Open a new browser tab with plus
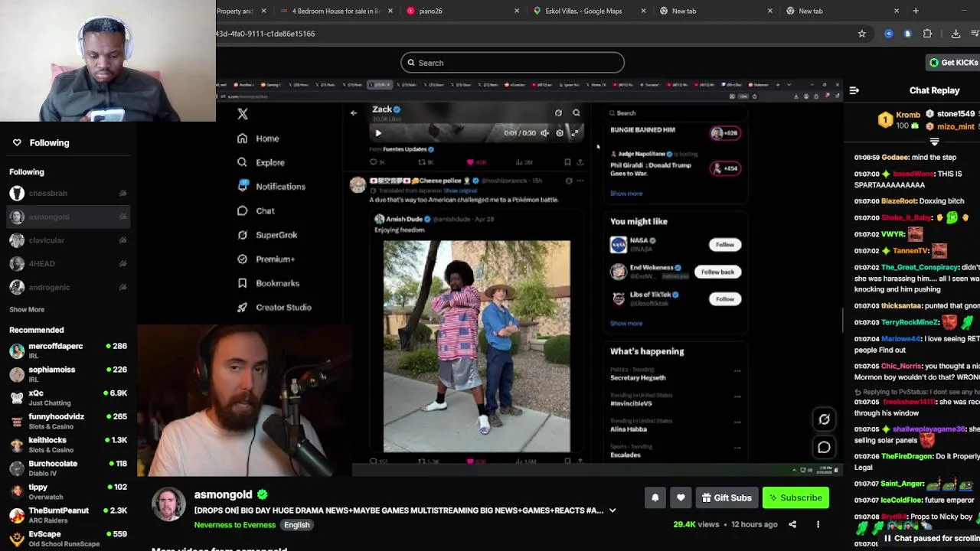This screenshot has width=980, height=551. pyautogui.click(x=916, y=11)
